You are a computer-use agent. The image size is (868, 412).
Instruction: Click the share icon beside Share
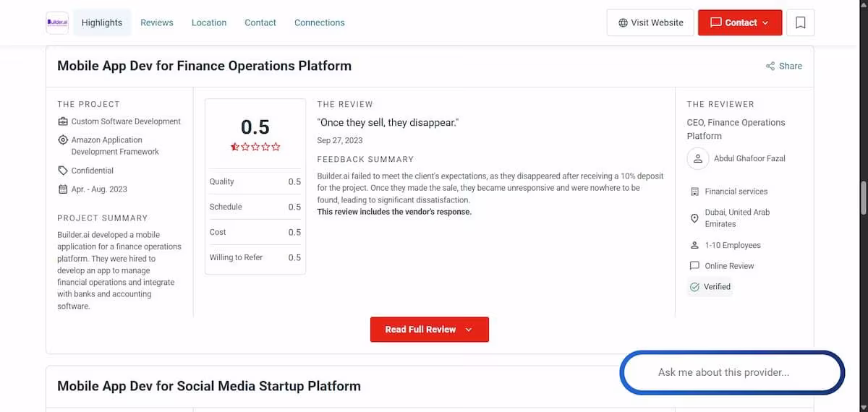[x=770, y=66]
